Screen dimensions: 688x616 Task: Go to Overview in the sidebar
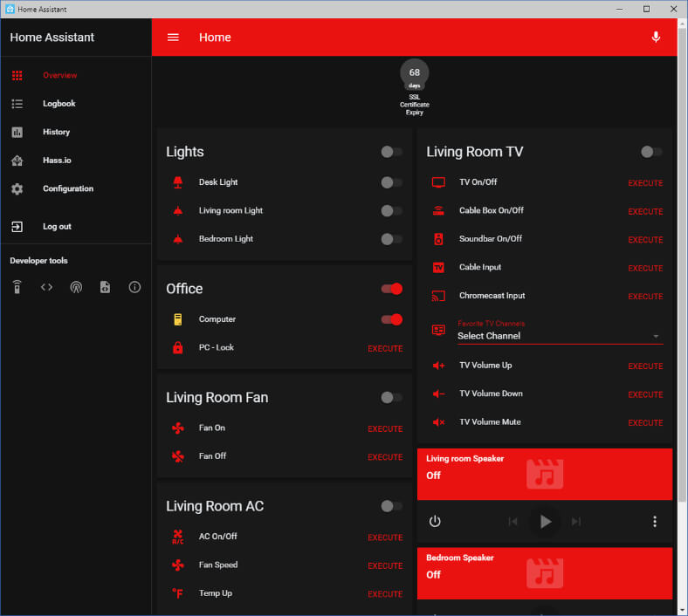tap(76, 75)
